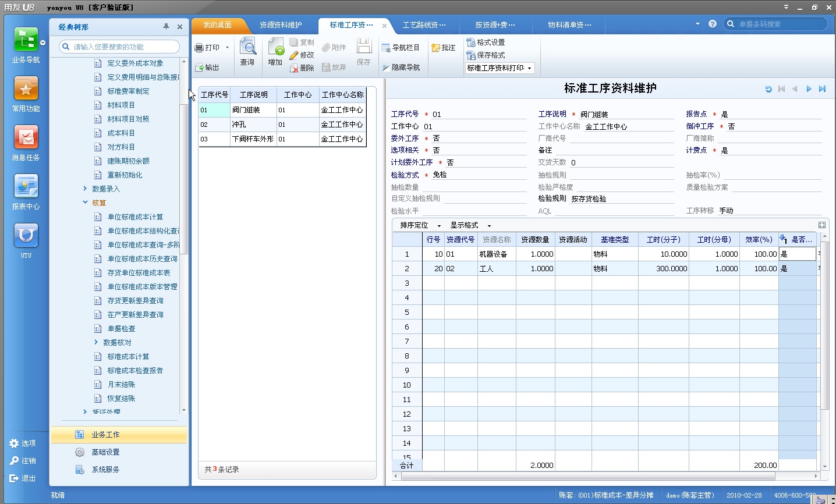This screenshot has height=504, width=836.
Task: Open the 报表中心 icon
Action: click(26, 186)
